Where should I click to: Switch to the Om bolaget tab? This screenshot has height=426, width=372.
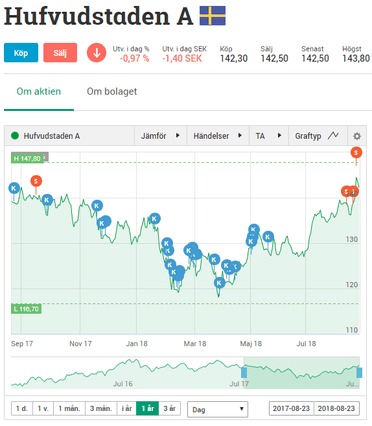(x=112, y=91)
